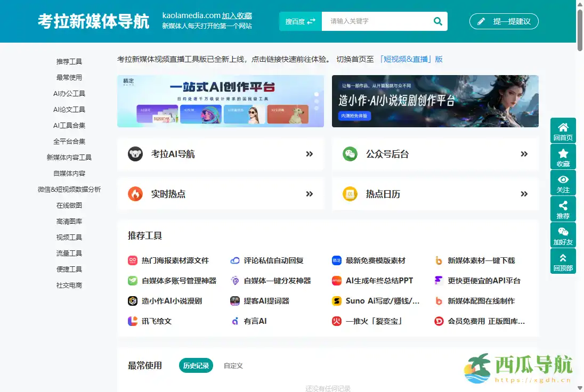
Task: Open 讯飞绘文 tool icon
Action: click(x=132, y=321)
